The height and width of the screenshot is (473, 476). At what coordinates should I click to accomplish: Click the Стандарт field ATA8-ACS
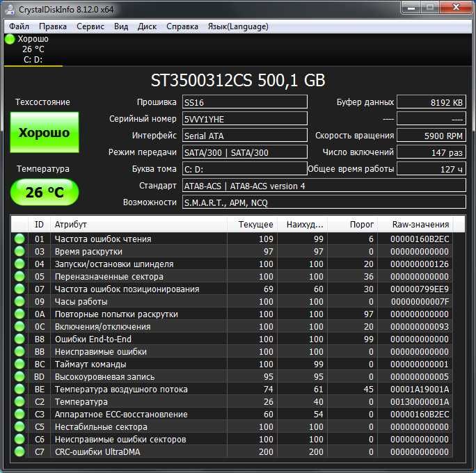(324, 186)
